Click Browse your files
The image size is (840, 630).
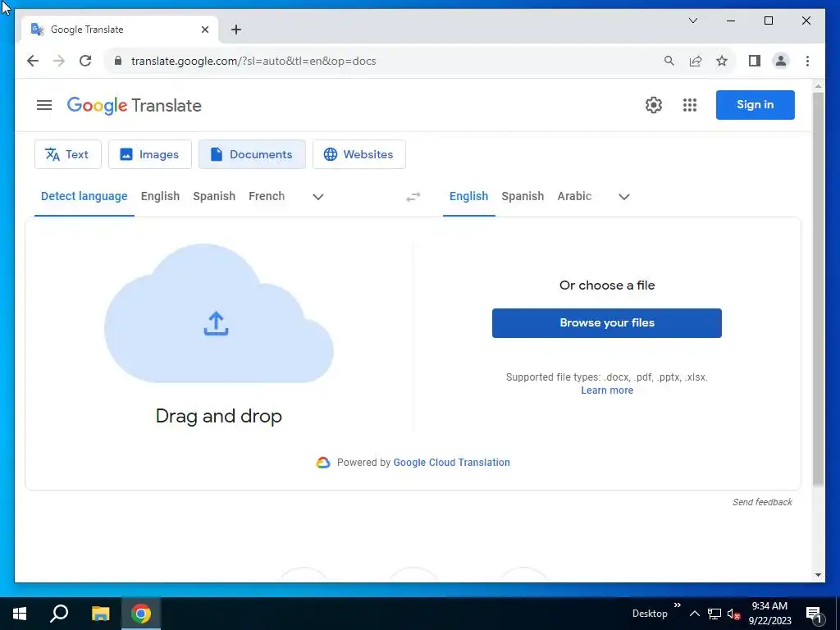(607, 323)
